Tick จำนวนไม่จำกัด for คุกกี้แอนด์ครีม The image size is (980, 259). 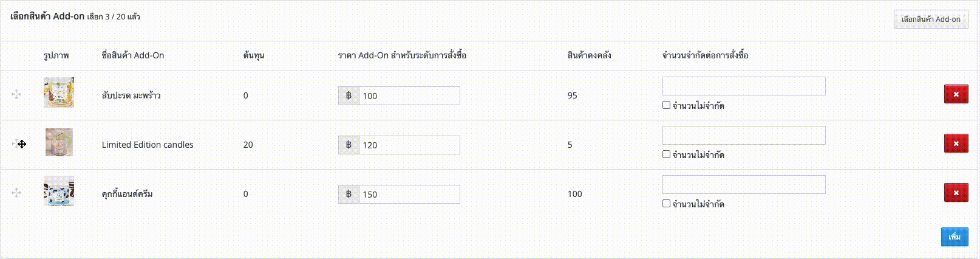(x=666, y=204)
